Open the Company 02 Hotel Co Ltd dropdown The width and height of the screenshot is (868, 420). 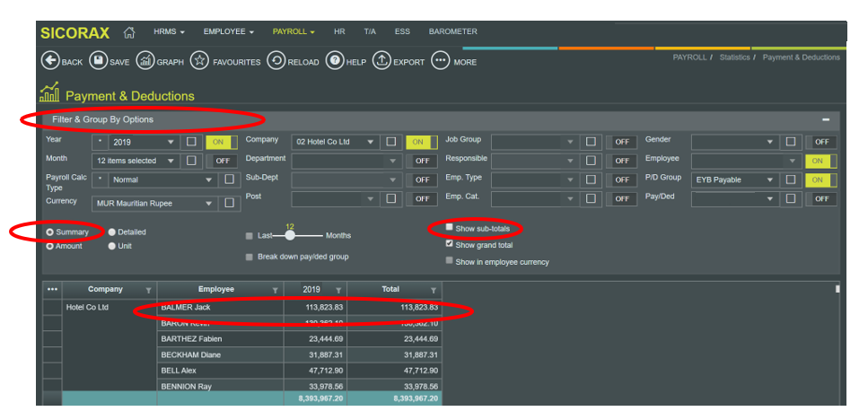[x=370, y=142]
